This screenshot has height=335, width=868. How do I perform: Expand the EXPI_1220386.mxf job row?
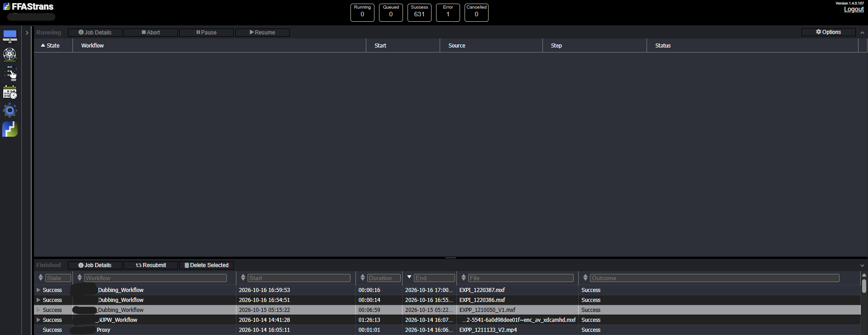point(38,300)
